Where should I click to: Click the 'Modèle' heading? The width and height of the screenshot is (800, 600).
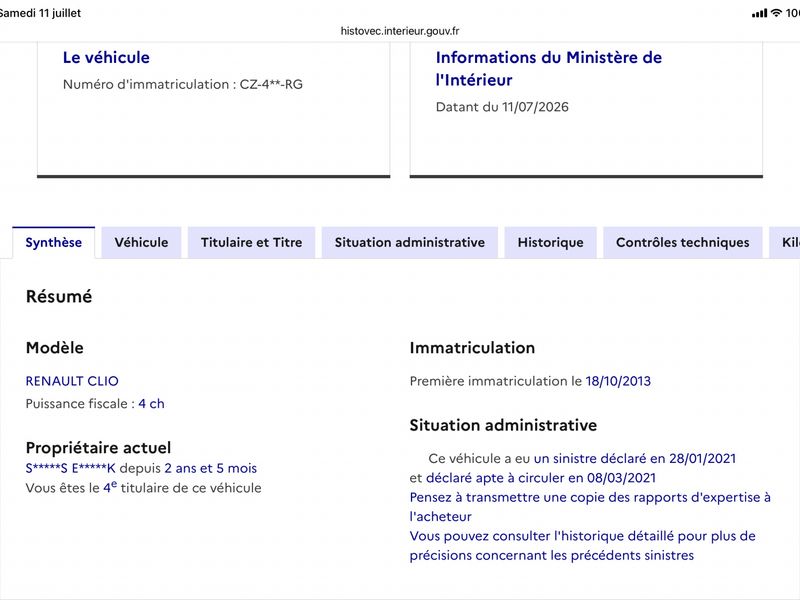[x=55, y=347]
